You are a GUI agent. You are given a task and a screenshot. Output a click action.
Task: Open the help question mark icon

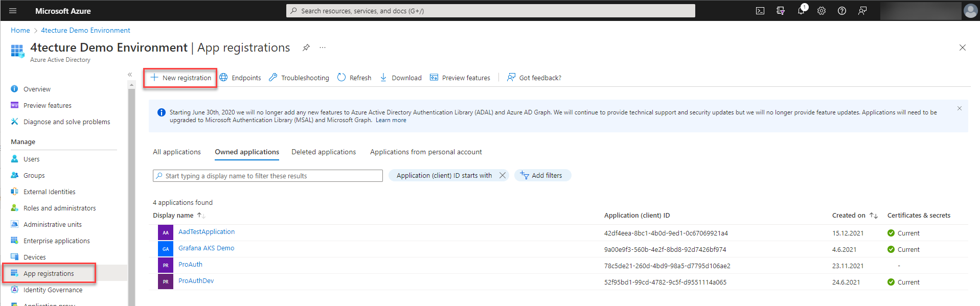coord(842,11)
